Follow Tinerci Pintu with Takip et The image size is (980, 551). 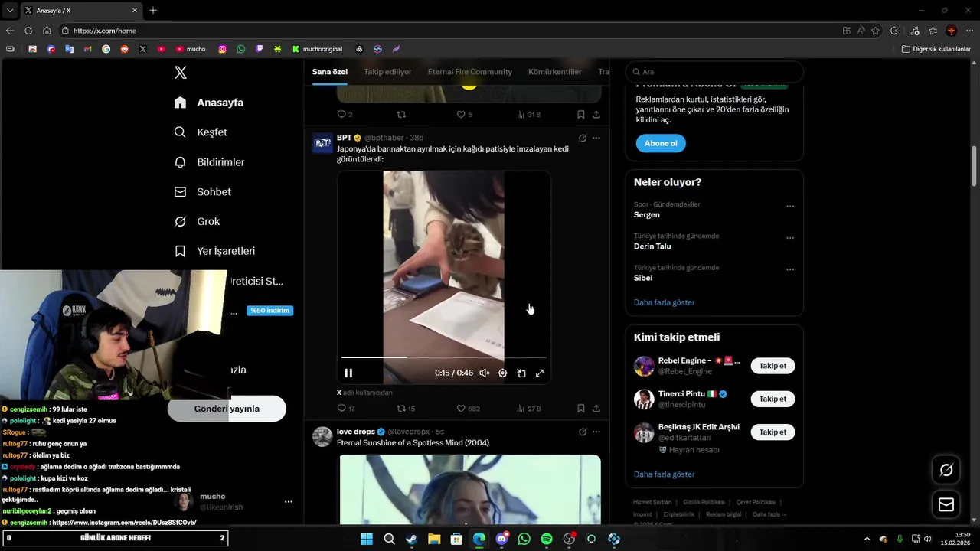pyautogui.click(x=773, y=399)
